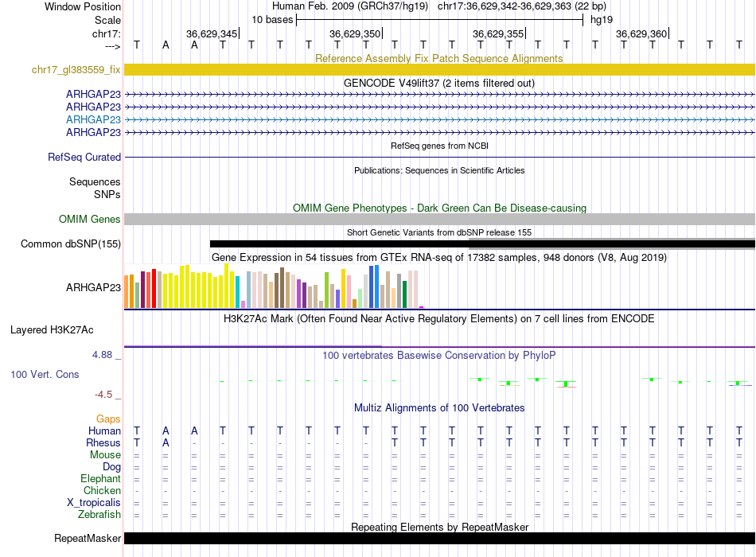Click the gray OMIM Genes bar
This screenshot has height=557, width=756.
[439, 219]
